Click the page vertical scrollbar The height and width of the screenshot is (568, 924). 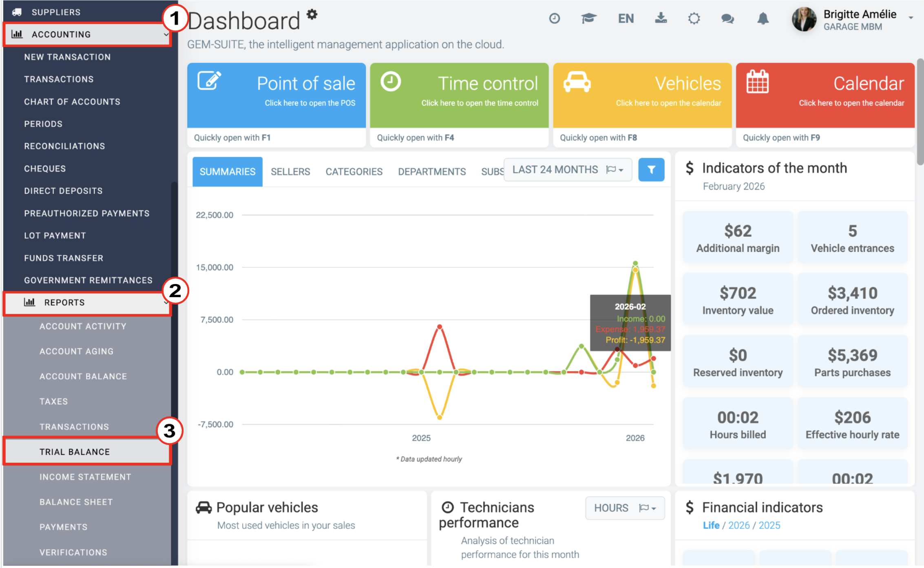tap(920, 112)
